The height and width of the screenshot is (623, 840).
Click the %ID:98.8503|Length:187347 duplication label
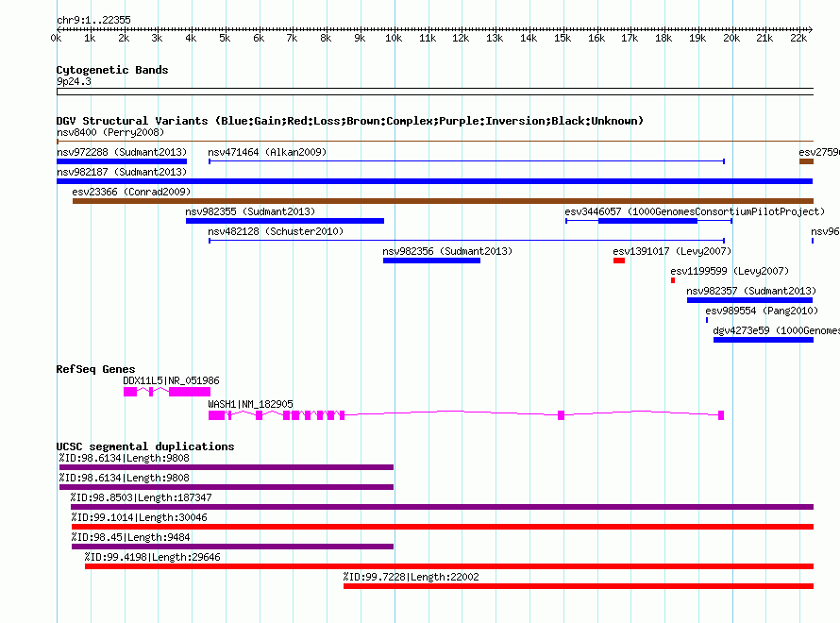[x=141, y=497]
